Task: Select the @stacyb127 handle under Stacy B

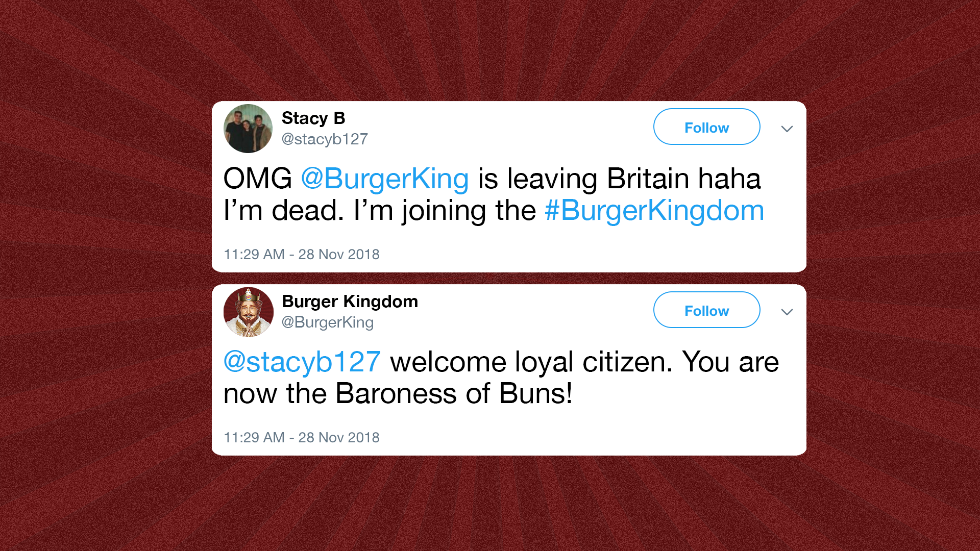Action: tap(325, 139)
